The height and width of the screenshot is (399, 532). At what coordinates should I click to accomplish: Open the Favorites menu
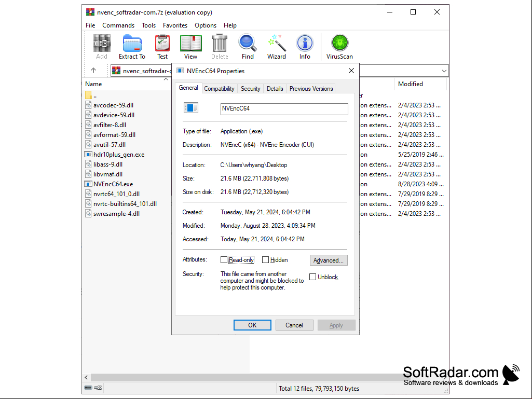point(175,25)
